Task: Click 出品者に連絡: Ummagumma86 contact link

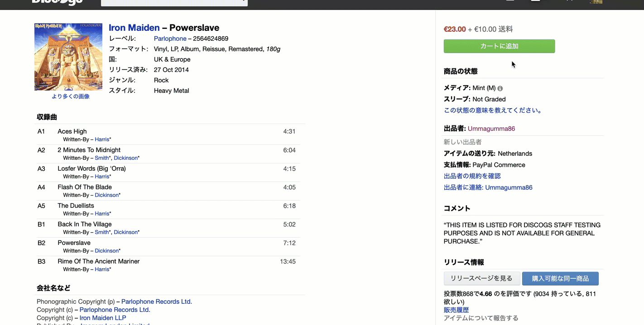Action: tap(488, 187)
